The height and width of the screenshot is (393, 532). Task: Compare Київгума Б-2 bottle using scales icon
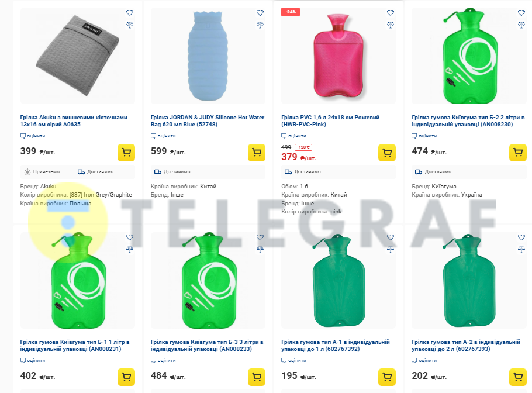click(x=521, y=25)
